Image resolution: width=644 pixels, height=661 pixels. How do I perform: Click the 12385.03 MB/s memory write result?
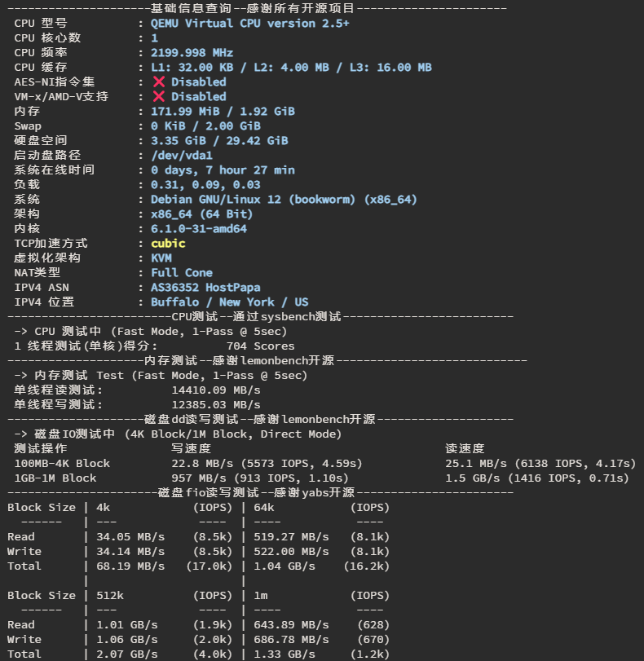pyautogui.click(x=216, y=405)
